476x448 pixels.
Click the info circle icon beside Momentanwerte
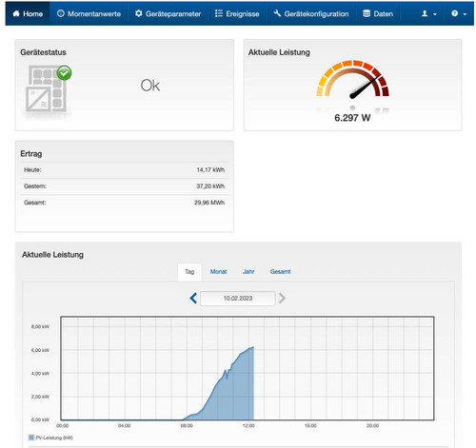(x=61, y=13)
